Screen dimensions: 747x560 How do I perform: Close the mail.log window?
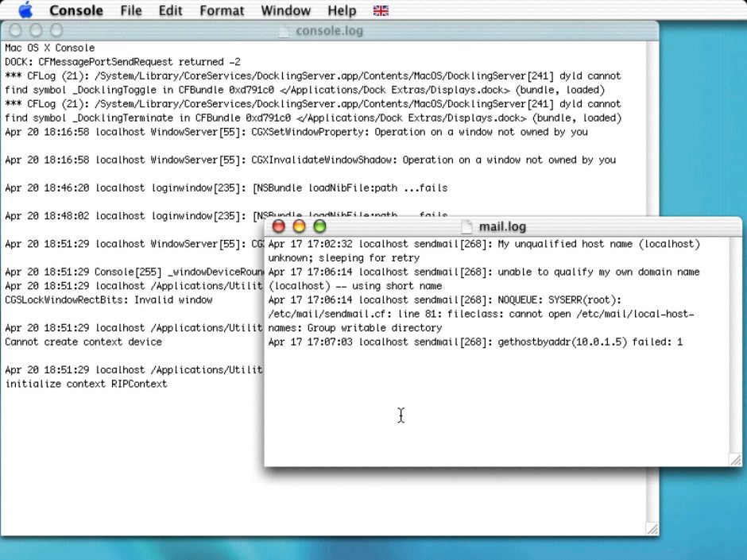click(279, 226)
